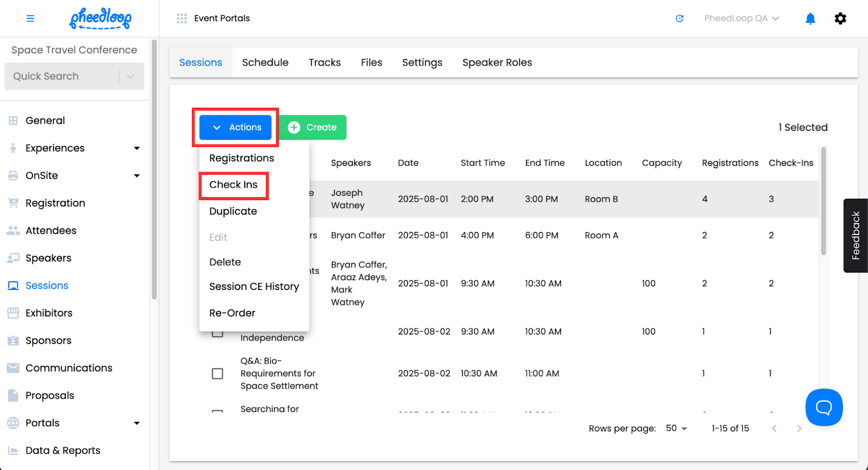
Task: Open the PheedLoop QA account menu
Action: (x=741, y=18)
